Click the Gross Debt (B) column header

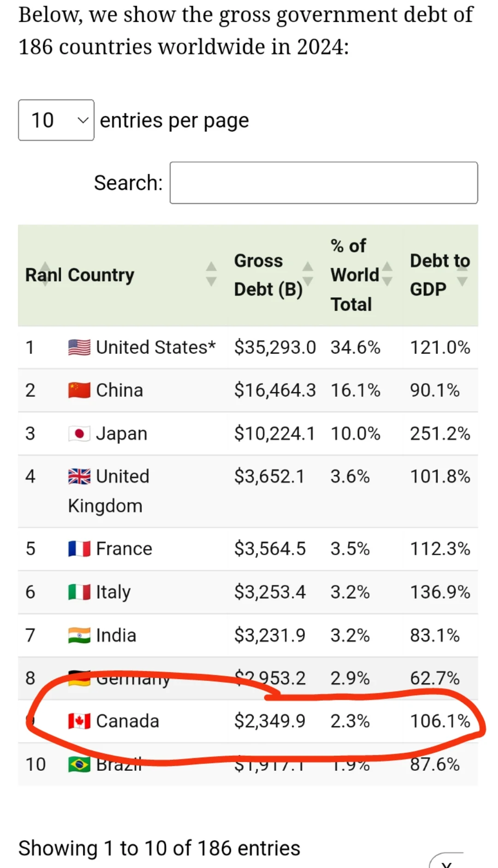(x=268, y=275)
